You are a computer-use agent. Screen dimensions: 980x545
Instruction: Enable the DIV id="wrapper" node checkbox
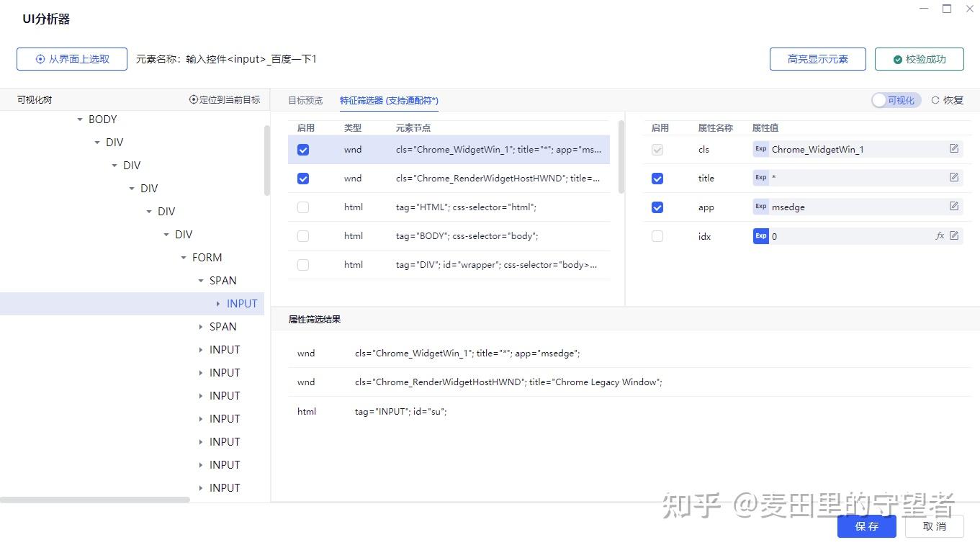click(x=303, y=265)
